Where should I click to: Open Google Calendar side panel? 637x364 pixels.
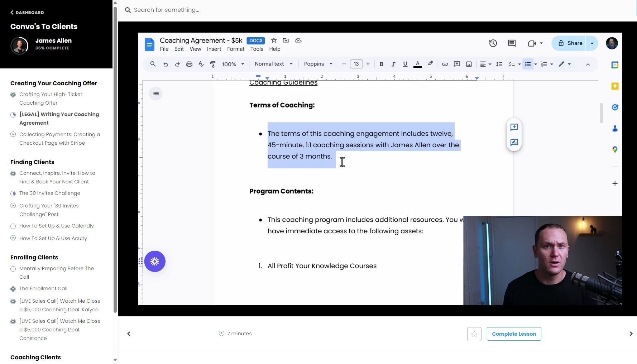pos(615,65)
